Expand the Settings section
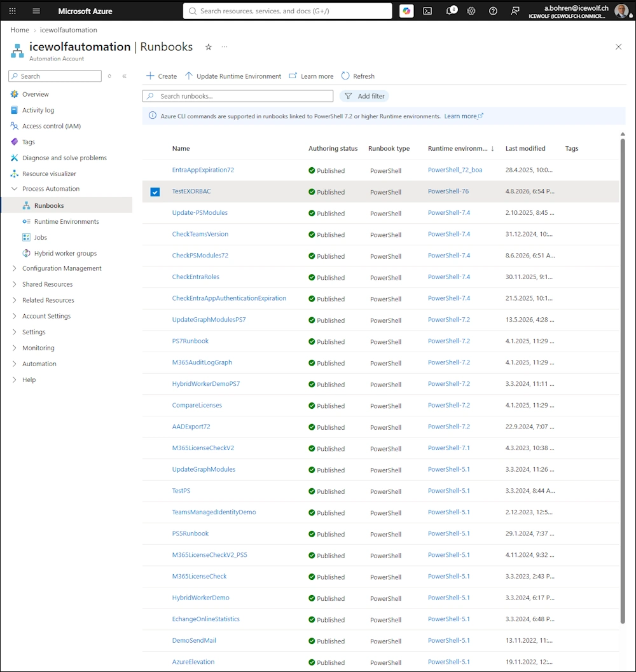Screen dimensions: 636x672 coord(14,332)
